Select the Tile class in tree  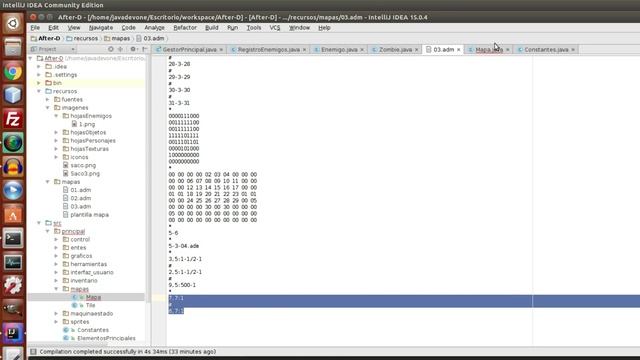point(91,305)
